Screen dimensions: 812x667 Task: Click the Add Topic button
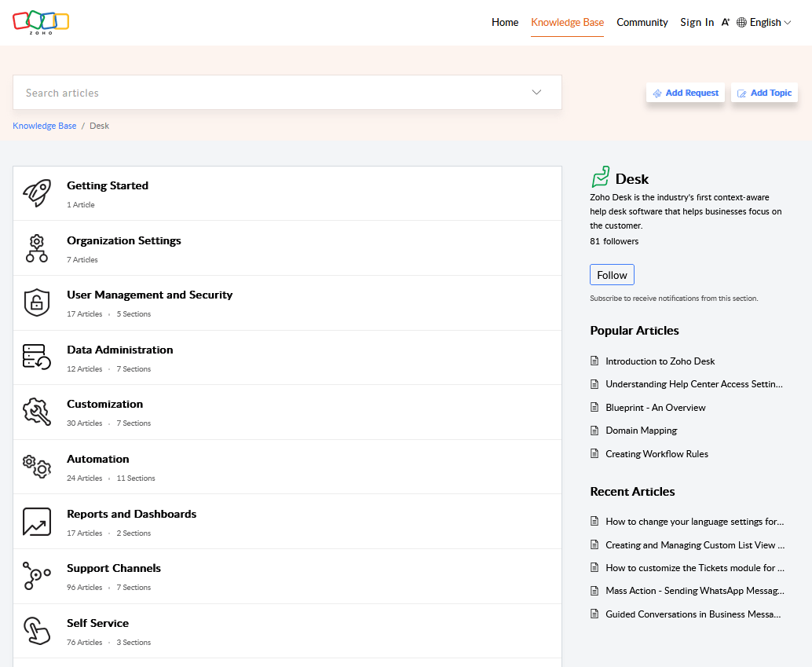[764, 93]
